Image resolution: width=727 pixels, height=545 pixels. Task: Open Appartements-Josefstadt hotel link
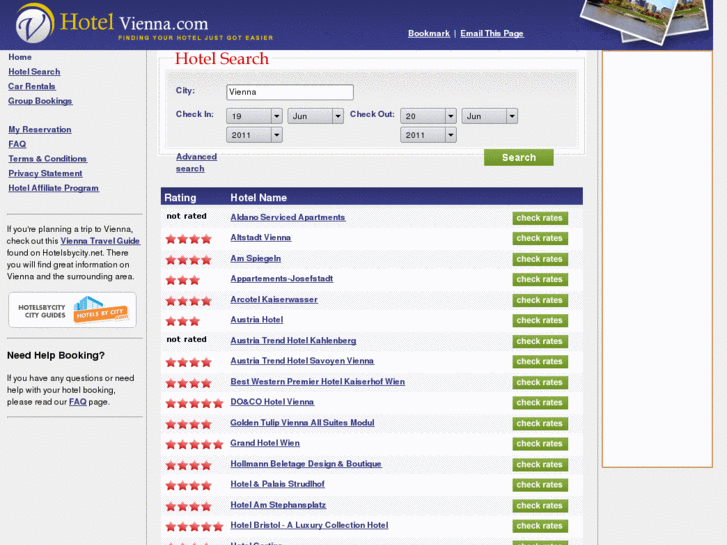coord(282,279)
